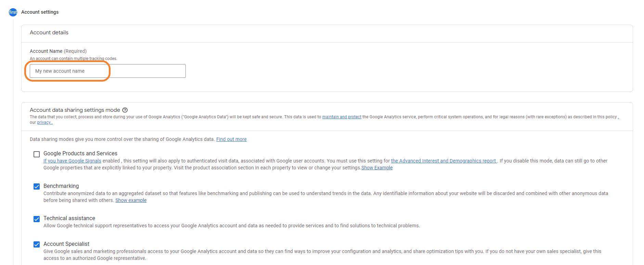Click the 'Account data sharing settings mode' heading
Viewport: 644px width, 265px height.
pos(75,110)
